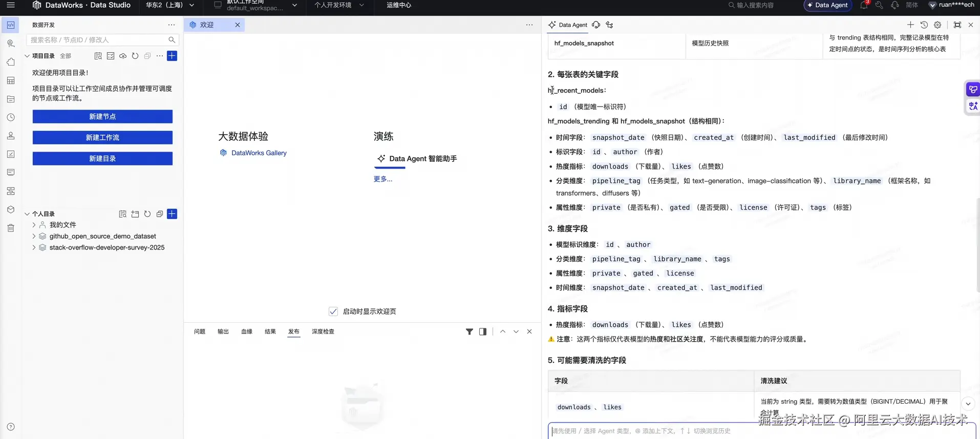The height and width of the screenshot is (439, 980).
Task: Refresh the personal directory
Action: tap(147, 214)
